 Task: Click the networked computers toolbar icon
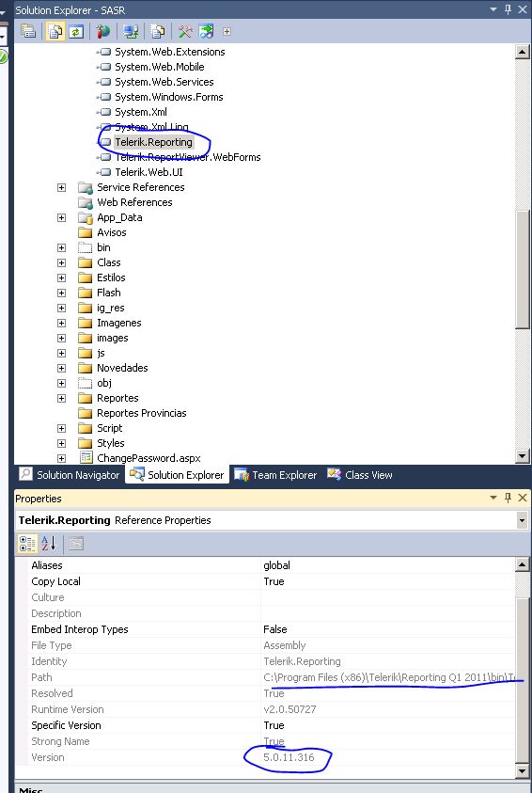tap(131, 31)
